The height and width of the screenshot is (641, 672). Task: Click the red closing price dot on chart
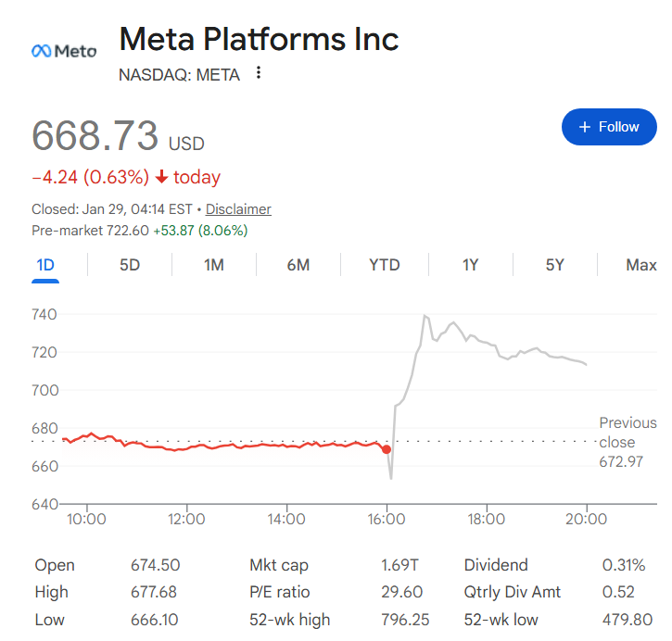point(387,449)
